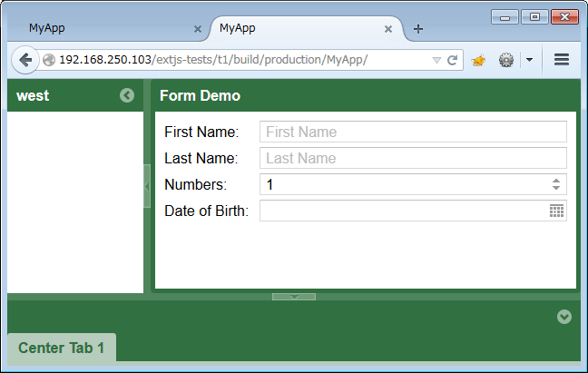Decrease Numbers with the spinner down arrow
This screenshot has width=588, height=373.
(x=556, y=187)
